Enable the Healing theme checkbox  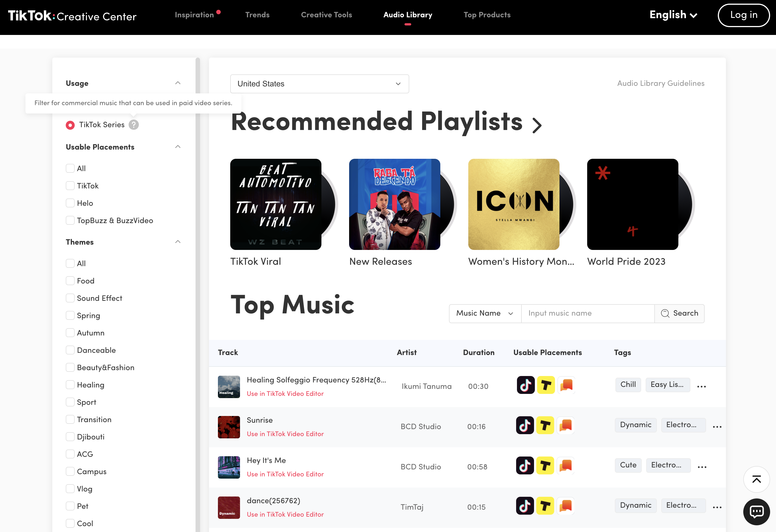click(x=70, y=385)
